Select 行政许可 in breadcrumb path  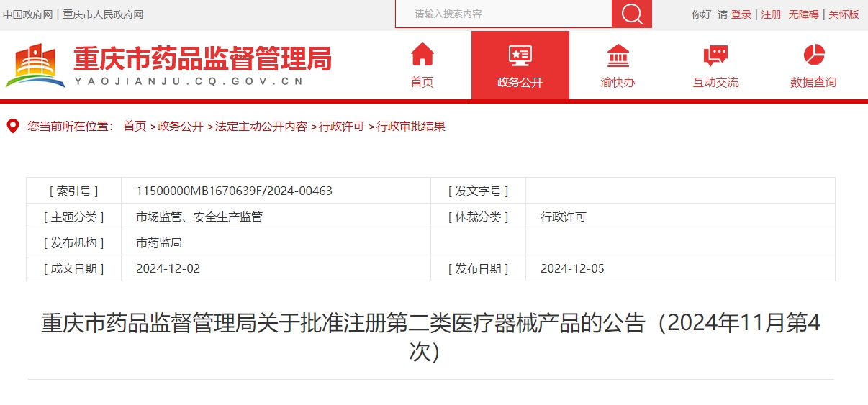pos(342,127)
